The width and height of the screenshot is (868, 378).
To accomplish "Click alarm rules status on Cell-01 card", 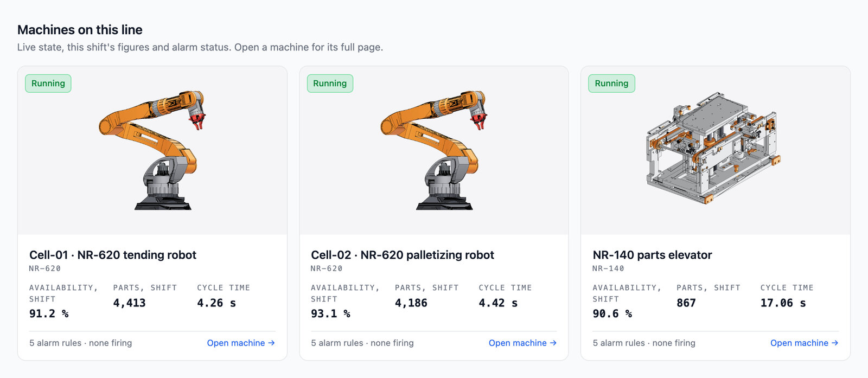I will pos(81,343).
